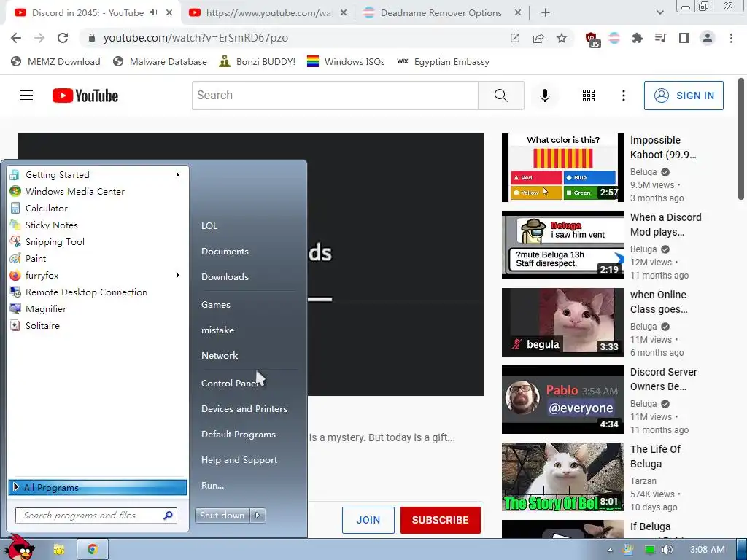Click the search magnifier button on YouTube

(x=500, y=96)
